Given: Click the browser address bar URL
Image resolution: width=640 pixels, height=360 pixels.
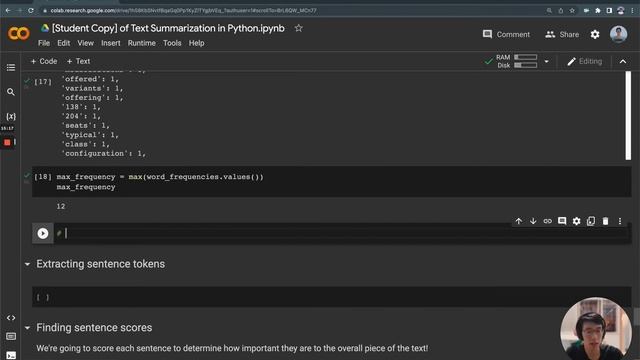Looking at the screenshot, I should tap(183, 11).
